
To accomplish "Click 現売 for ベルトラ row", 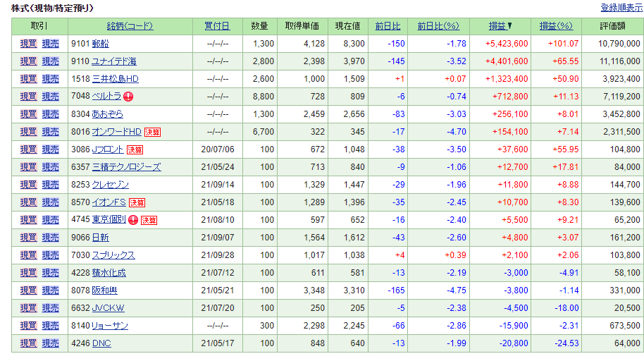I will pos(51,96).
